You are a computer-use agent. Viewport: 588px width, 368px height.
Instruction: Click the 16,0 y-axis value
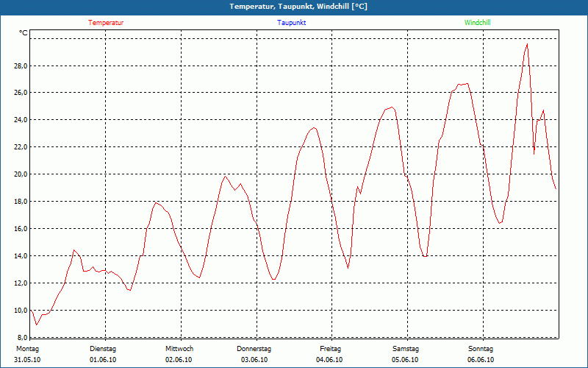pos(21,229)
